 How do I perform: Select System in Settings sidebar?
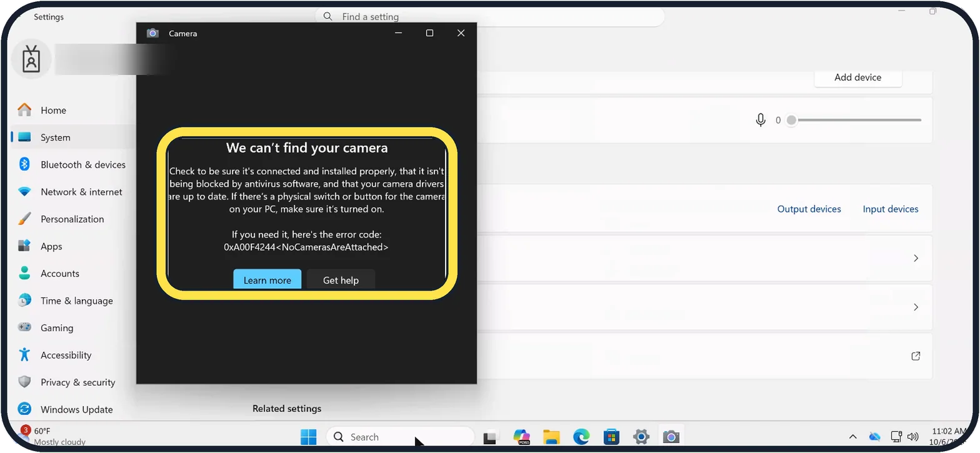(55, 137)
